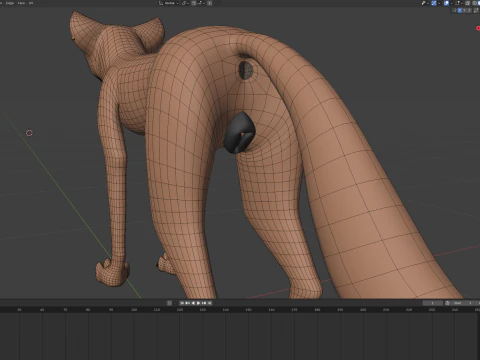Image resolution: width=480 pixels, height=360 pixels.
Task: Open the object visibility and selectability popover
Action: point(425,3)
